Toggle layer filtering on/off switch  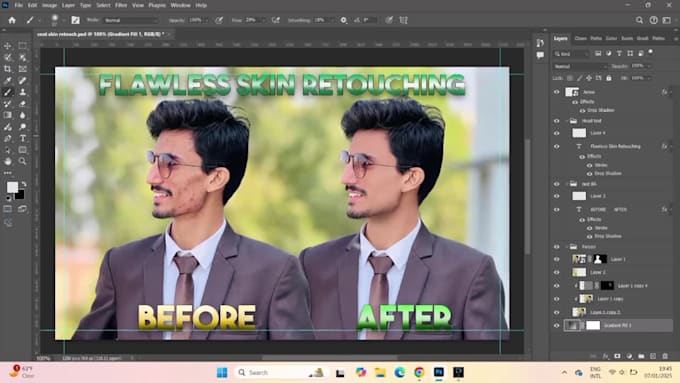(651, 52)
